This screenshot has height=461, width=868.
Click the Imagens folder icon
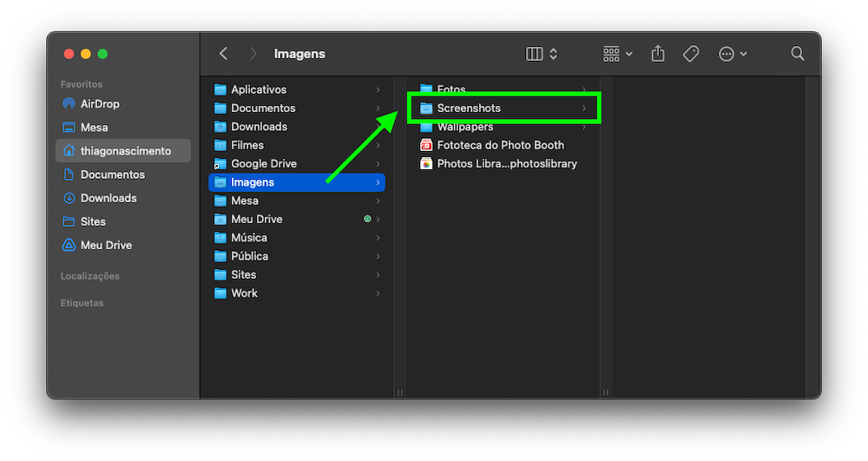click(220, 182)
